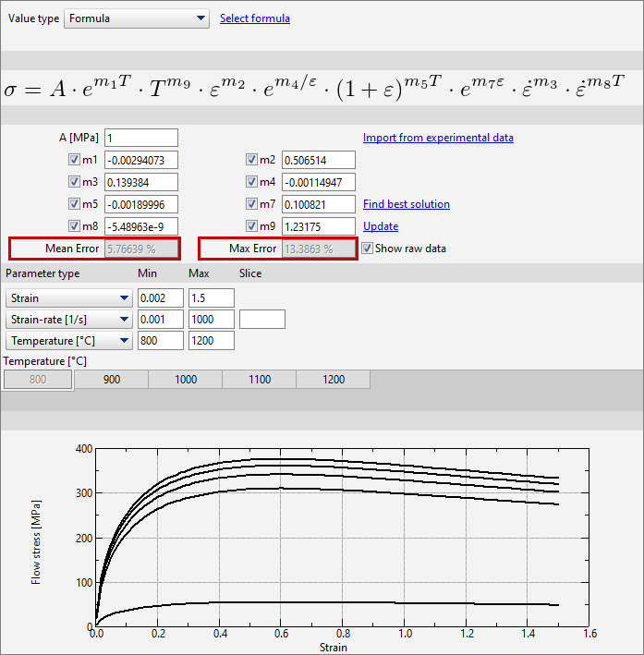Click the Temperature Min value field
Image resolution: width=644 pixels, height=655 pixels.
[160, 341]
